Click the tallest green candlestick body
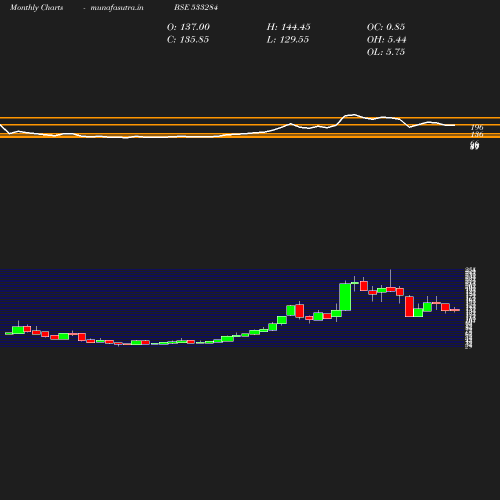Screen dimensions: 500x500 point(345,297)
